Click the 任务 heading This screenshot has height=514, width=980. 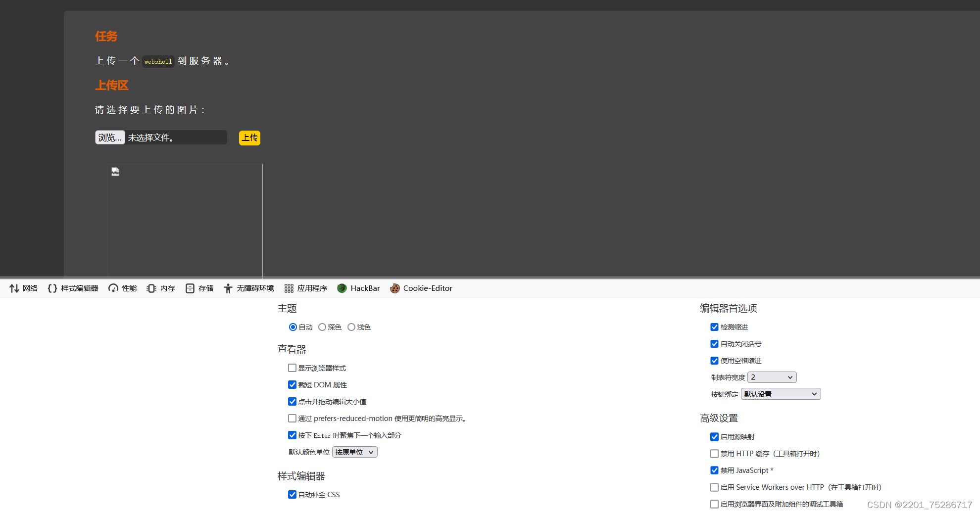tap(106, 36)
